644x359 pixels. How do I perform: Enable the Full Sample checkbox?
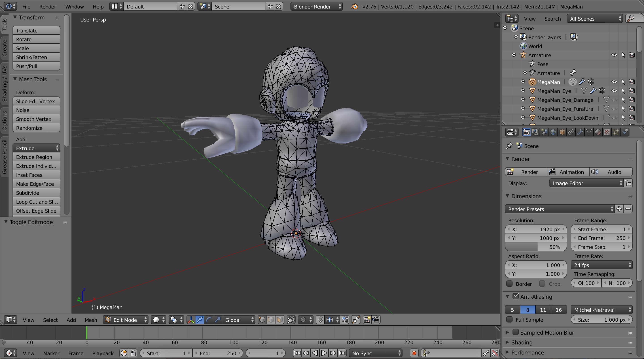[x=509, y=319]
